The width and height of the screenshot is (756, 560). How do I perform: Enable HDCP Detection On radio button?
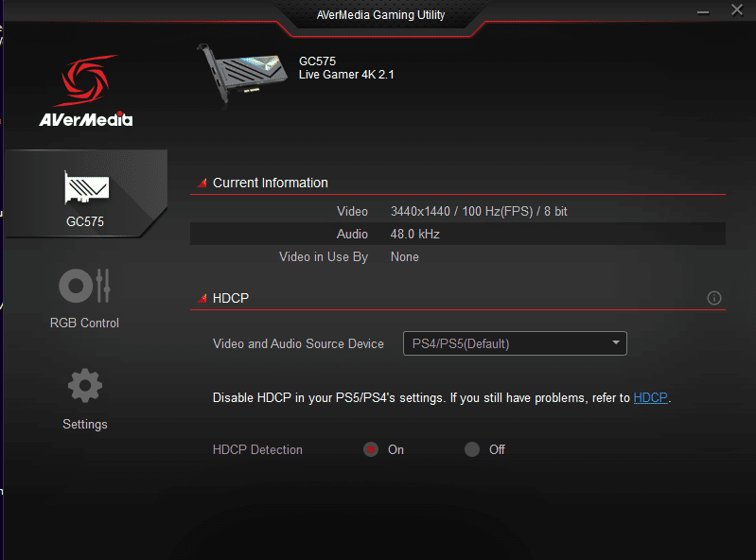[x=371, y=449]
